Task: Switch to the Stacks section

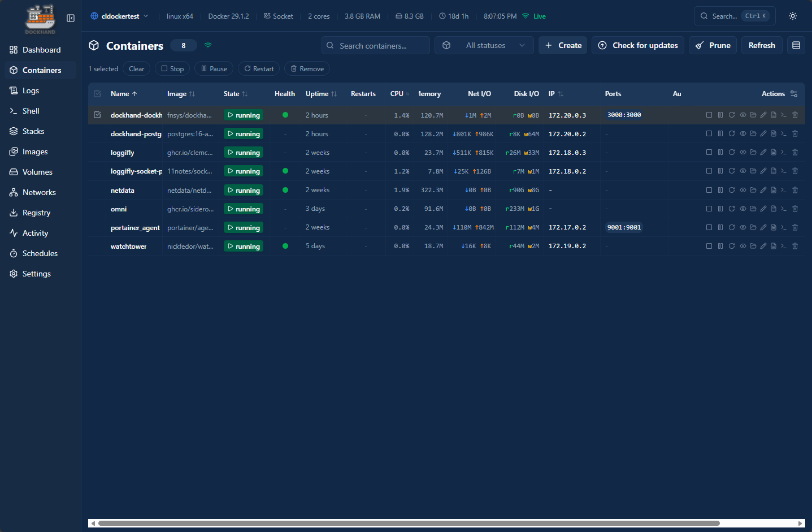Action: click(35, 131)
